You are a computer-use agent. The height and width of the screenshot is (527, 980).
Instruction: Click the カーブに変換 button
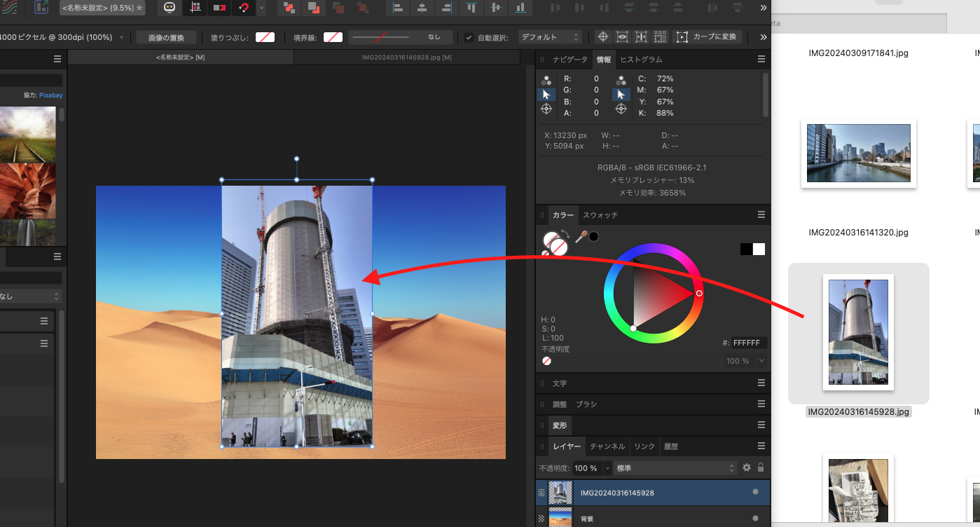point(707,37)
